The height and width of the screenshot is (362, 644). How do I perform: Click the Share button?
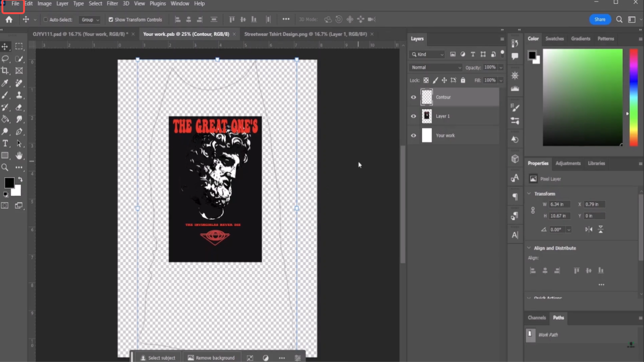(x=600, y=19)
